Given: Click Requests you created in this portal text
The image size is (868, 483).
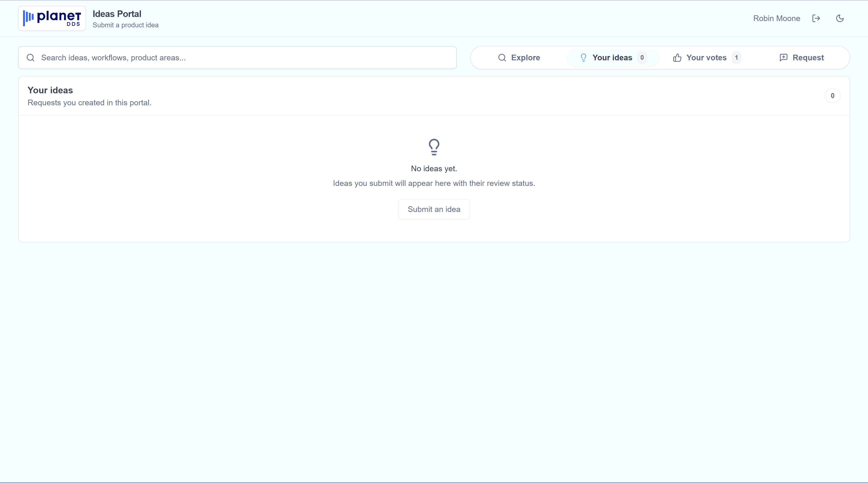Looking at the screenshot, I should [x=90, y=103].
